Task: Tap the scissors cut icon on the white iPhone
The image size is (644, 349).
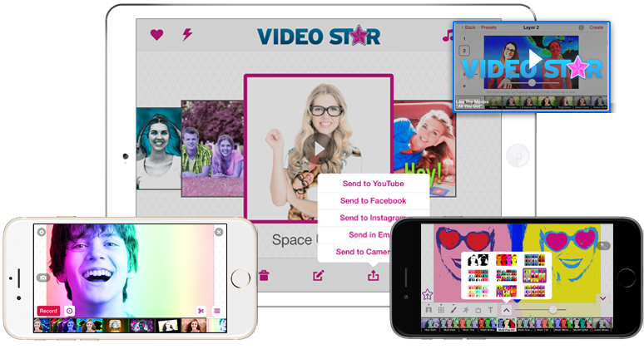Action: [x=201, y=311]
